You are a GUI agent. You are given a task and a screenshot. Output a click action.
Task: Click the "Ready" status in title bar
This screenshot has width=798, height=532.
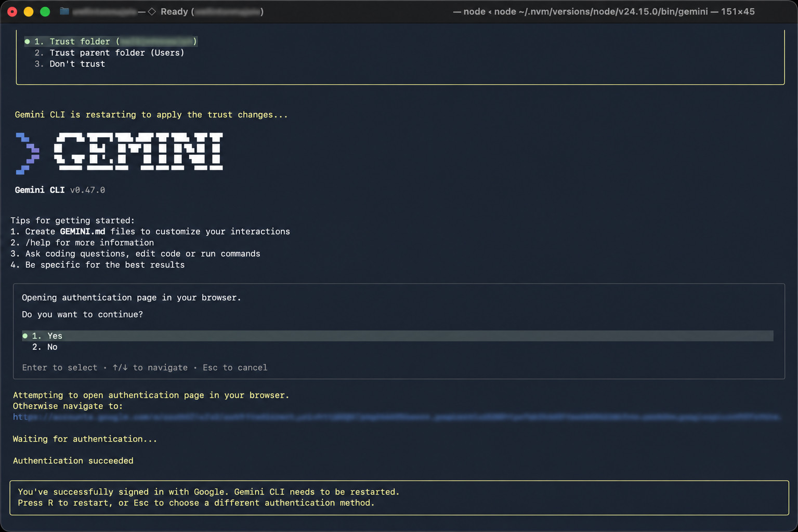pyautogui.click(x=174, y=11)
